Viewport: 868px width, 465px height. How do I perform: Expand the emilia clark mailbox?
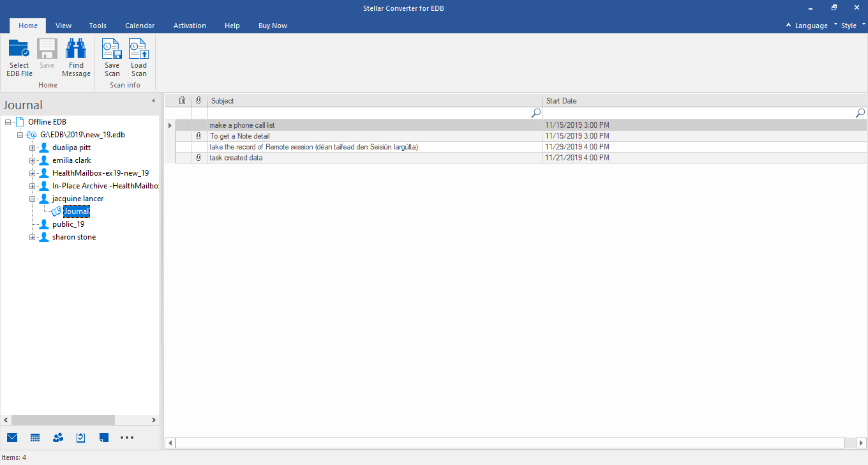point(32,160)
